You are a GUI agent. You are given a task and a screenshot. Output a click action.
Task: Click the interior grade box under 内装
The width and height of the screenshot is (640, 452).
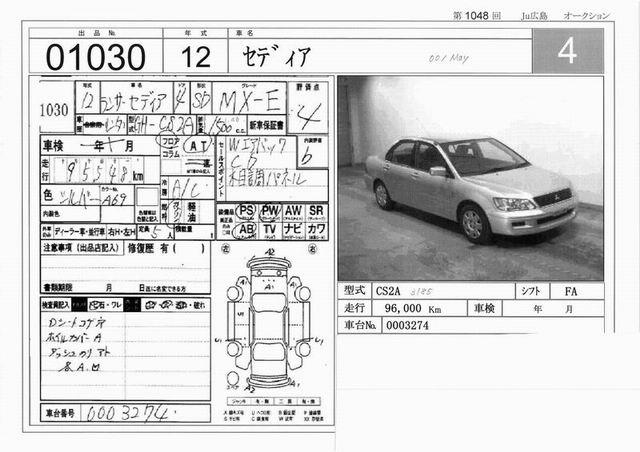tap(313, 152)
